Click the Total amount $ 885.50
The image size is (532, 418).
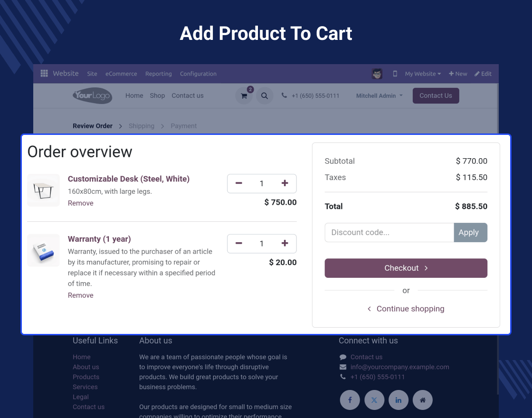(x=471, y=206)
